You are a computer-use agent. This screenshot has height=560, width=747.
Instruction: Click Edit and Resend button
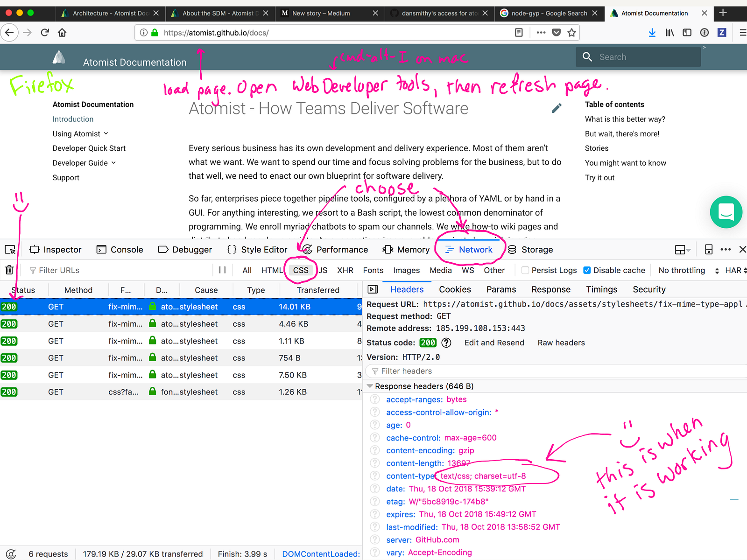pos(494,343)
